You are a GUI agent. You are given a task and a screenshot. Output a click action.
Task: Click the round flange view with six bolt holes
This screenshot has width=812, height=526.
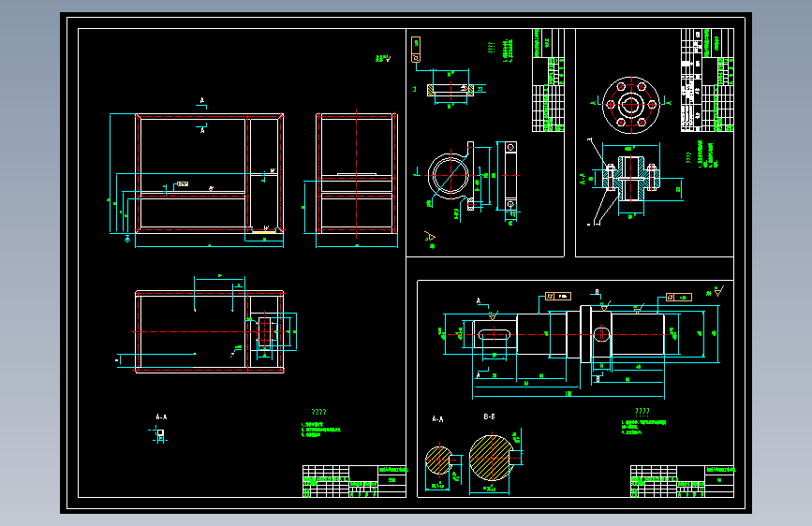(631, 105)
